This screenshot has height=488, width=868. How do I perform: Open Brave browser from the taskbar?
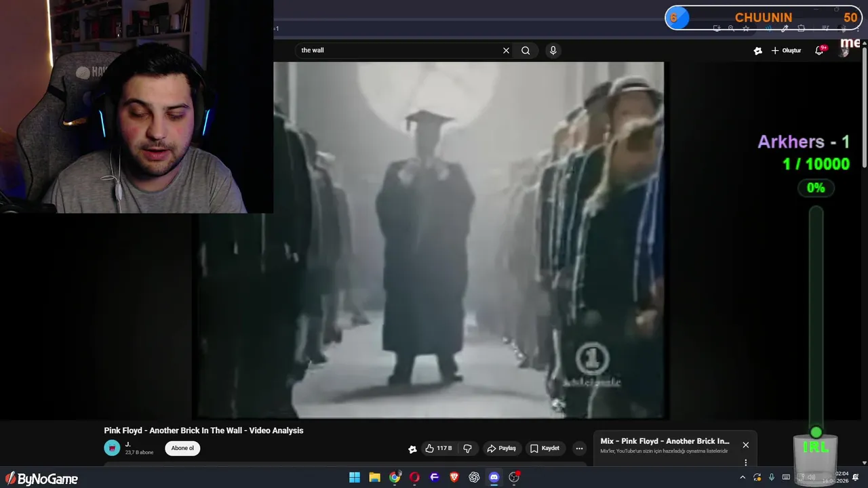pyautogui.click(x=454, y=477)
